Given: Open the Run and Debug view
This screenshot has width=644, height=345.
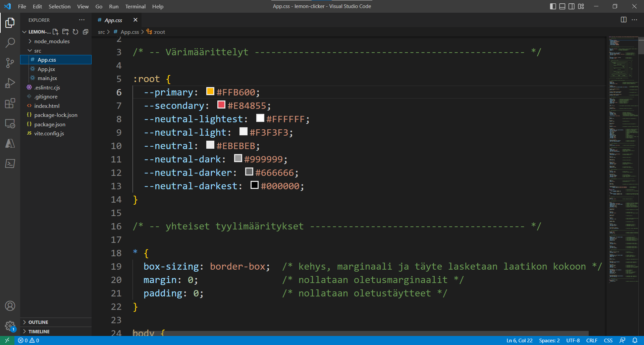Looking at the screenshot, I should coord(10,83).
